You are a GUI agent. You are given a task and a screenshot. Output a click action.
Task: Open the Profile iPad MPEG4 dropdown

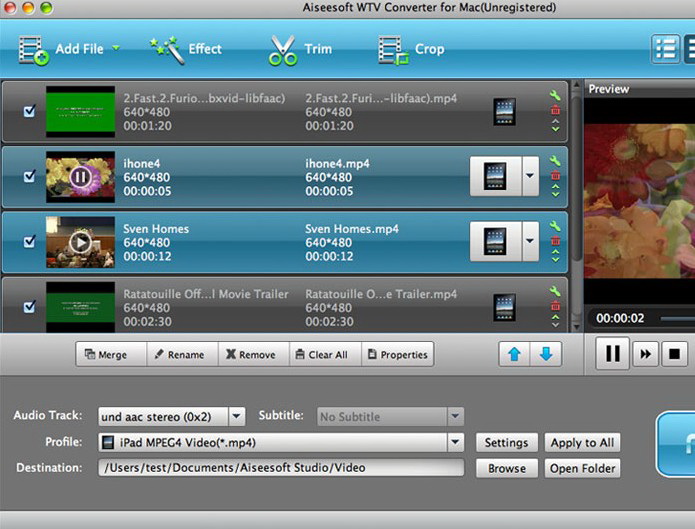(455, 442)
